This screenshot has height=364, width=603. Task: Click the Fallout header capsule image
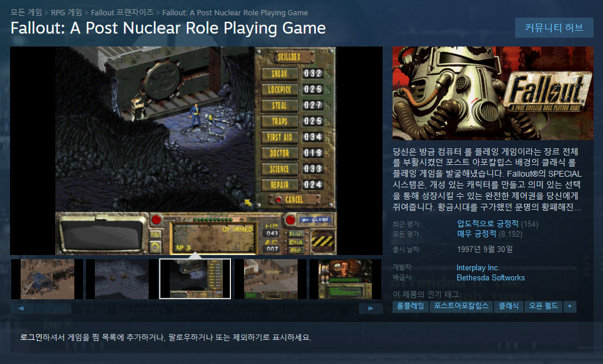coord(493,94)
